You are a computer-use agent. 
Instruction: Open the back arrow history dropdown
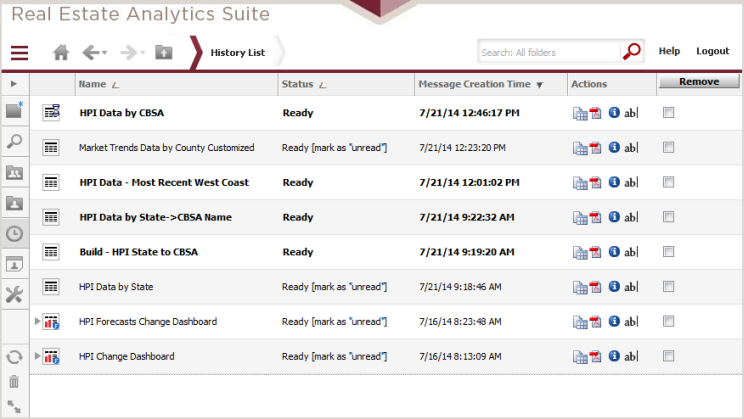click(104, 53)
